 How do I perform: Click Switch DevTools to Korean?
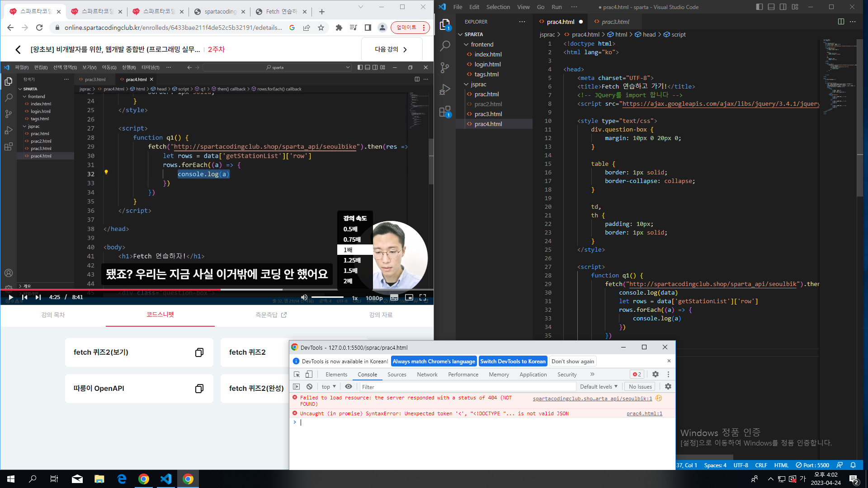[x=513, y=361]
